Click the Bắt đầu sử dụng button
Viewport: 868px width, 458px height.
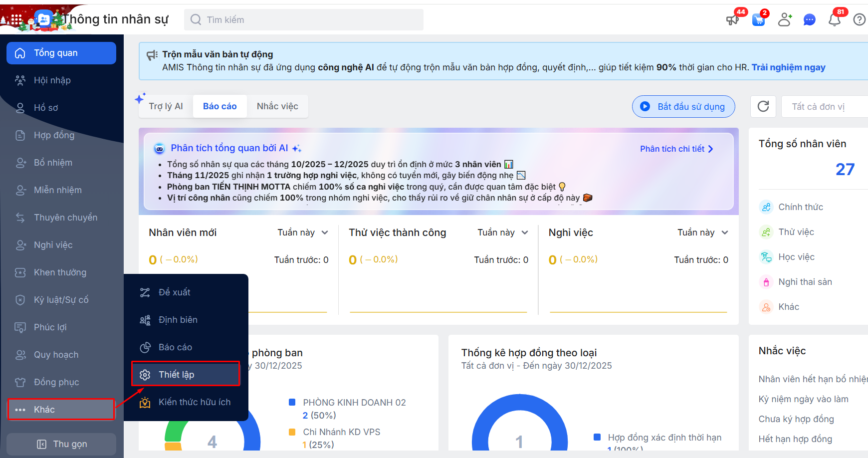point(683,106)
